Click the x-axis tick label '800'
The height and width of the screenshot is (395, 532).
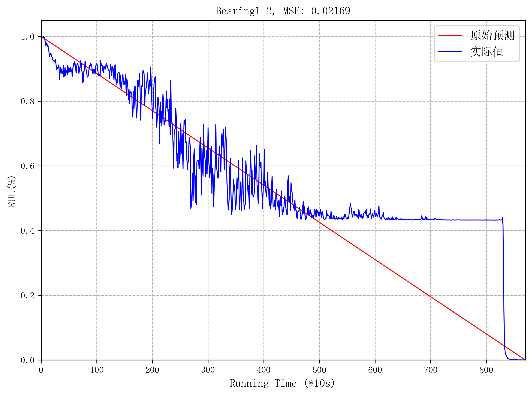click(486, 370)
